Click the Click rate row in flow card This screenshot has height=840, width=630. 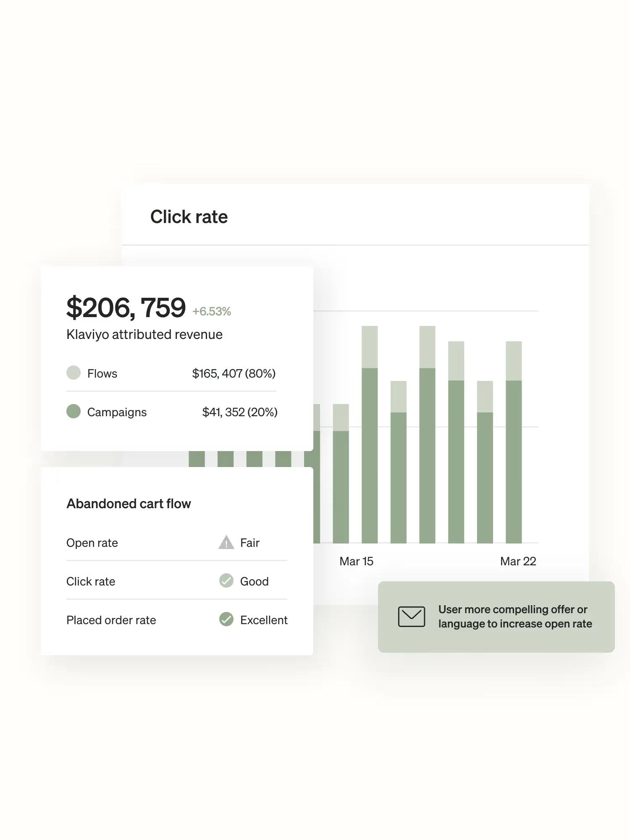pyautogui.click(x=177, y=581)
